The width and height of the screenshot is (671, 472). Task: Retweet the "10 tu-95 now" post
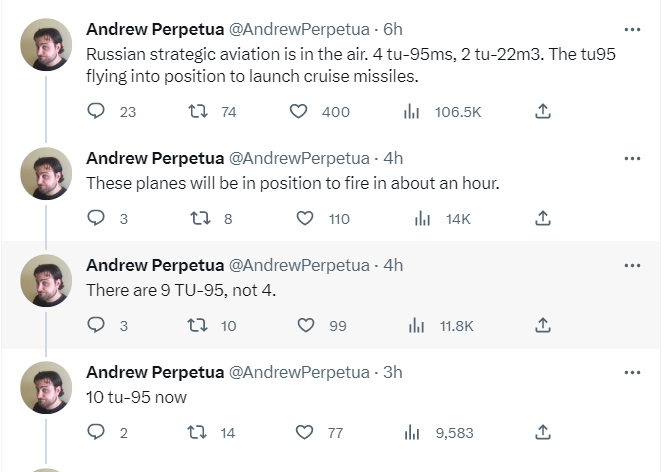click(198, 432)
